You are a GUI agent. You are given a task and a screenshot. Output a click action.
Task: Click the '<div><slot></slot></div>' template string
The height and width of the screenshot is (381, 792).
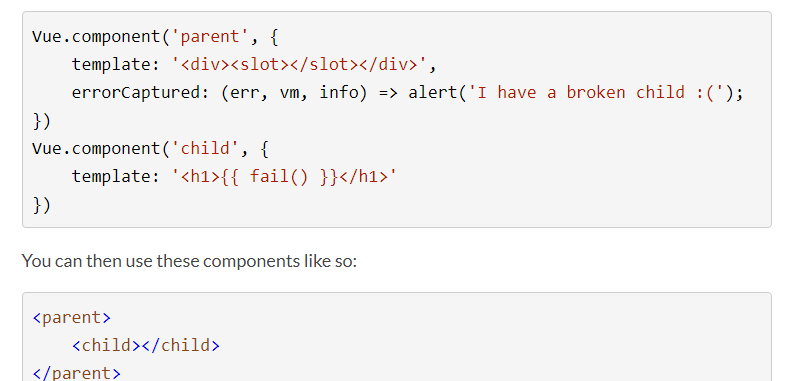(299, 64)
